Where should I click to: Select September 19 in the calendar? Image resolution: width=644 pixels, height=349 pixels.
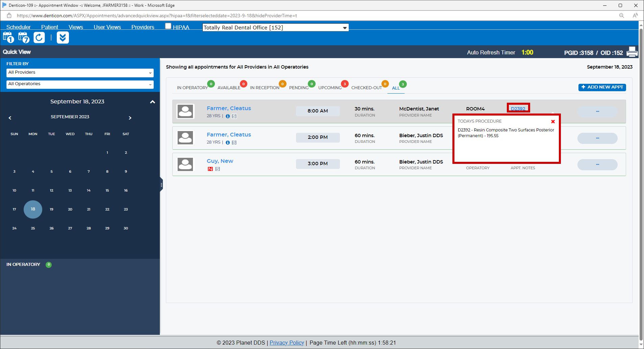51,209
